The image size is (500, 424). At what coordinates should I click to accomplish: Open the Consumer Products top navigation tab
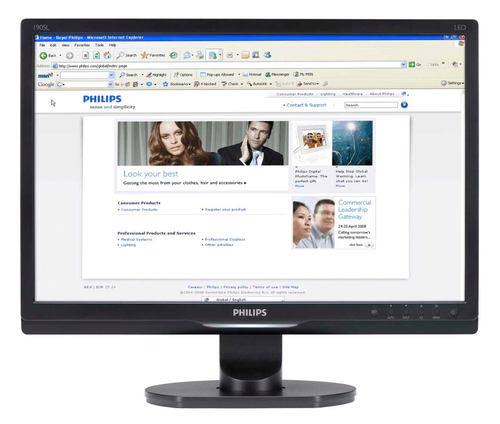pos(295,94)
